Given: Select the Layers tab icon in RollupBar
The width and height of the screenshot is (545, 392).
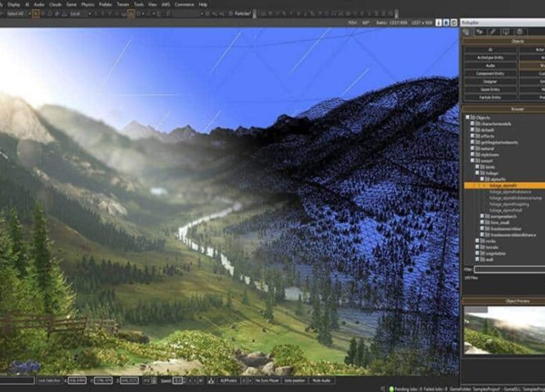Looking at the screenshot, I should tap(520, 32).
